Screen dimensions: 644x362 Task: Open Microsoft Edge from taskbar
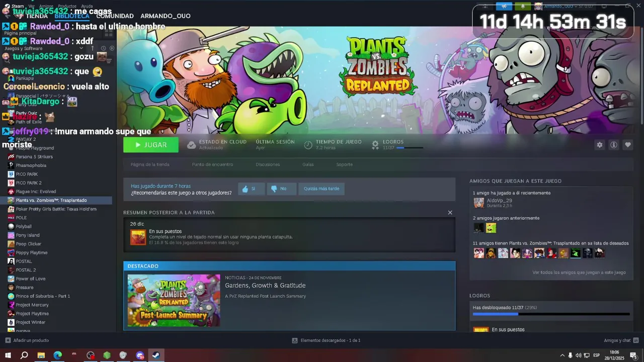click(x=57, y=355)
